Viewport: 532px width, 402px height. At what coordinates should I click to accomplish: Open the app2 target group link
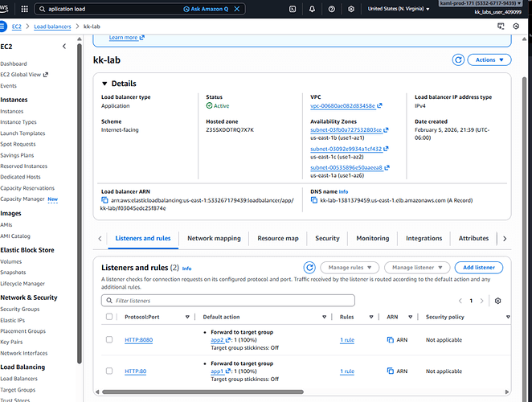pos(216,340)
